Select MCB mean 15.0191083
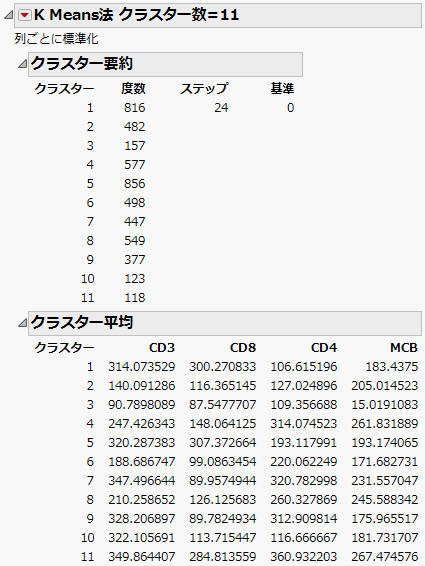The width and height of the screenshot is (425, 566). point(385,405)
